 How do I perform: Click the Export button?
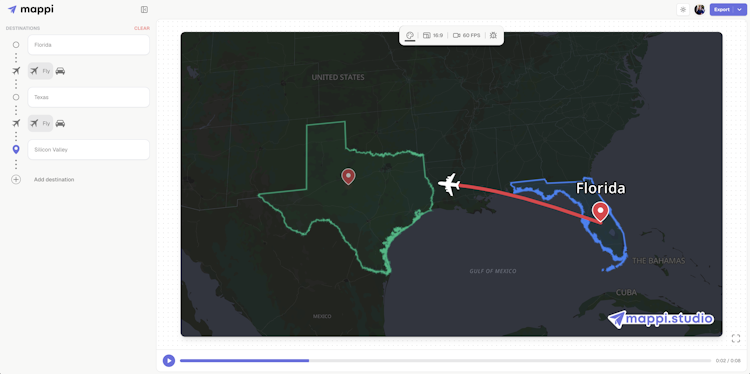click(x=722, y=10)
